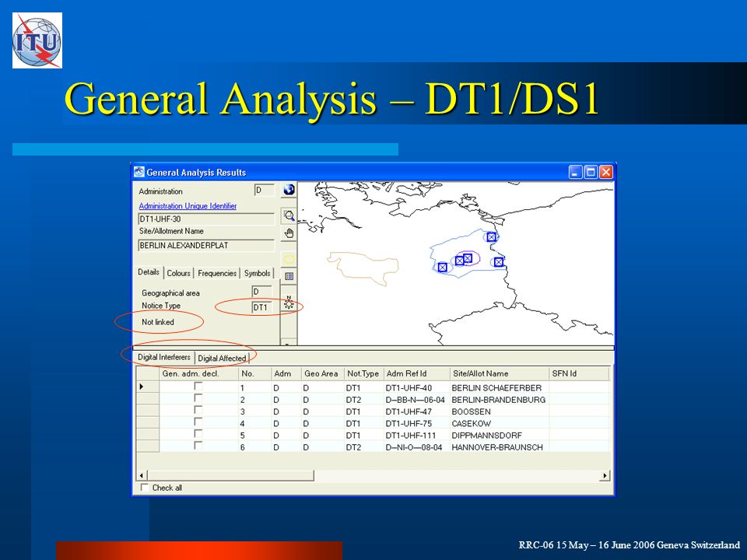Click the north compass points icon

[x=289, y=303]
